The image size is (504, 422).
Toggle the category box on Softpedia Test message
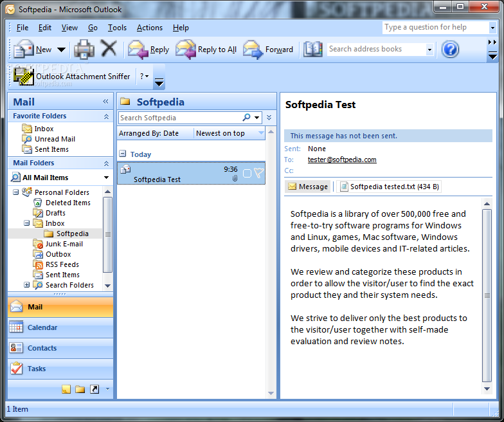(247, 174)
